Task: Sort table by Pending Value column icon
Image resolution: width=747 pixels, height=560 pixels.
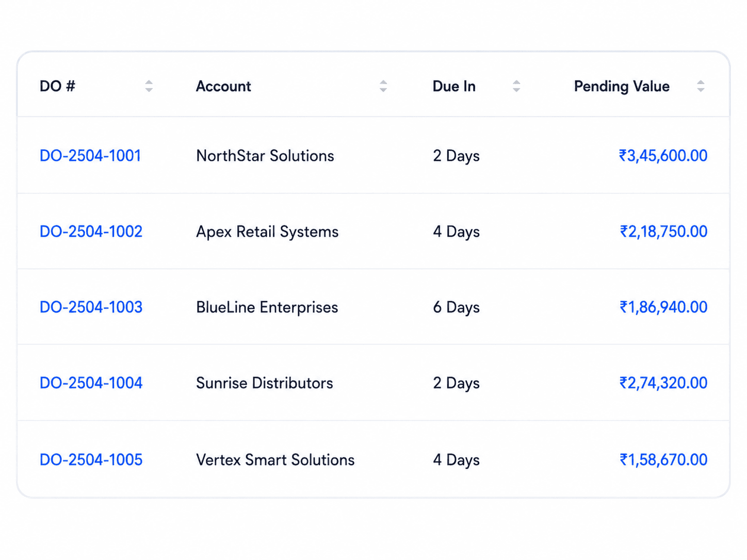Action: coord(700,86)
